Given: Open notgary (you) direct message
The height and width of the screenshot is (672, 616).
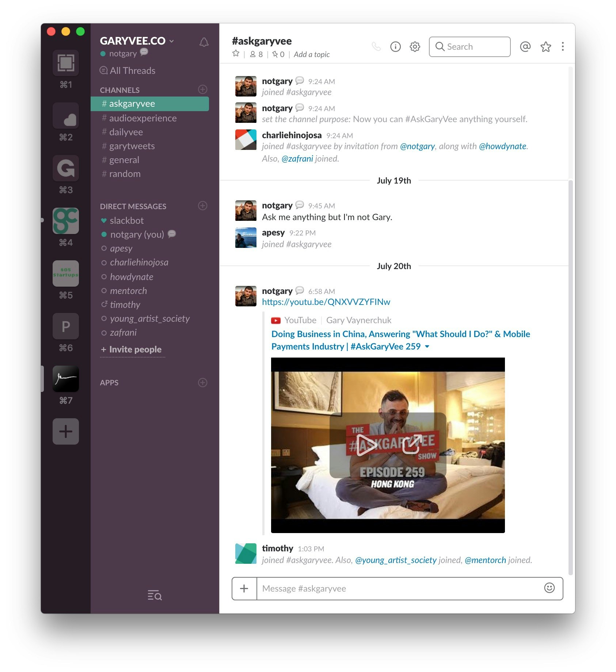Looking at the screenshot, I should coord(150,234).
